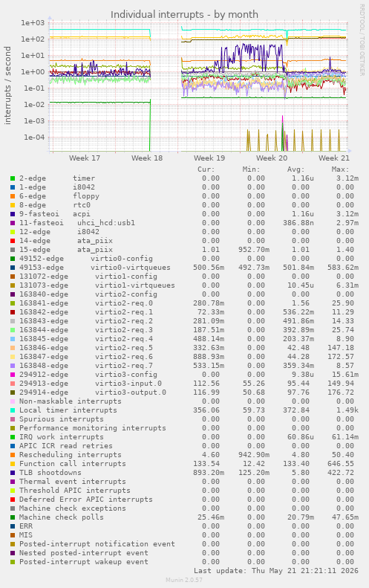Viewport: 369px width, 588px height.
Task: Click the salmon virtio3-input.0 legend swatch
Action: (13, 384)
